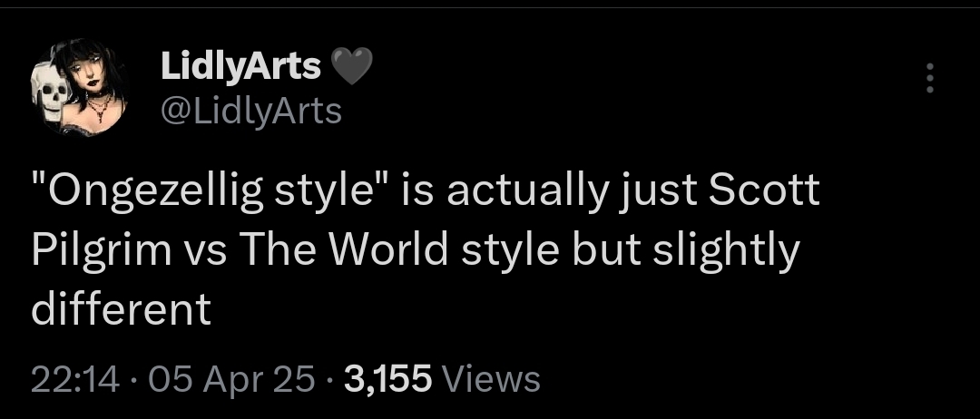Open the @LidlyArts handle link

coord(250,110)
